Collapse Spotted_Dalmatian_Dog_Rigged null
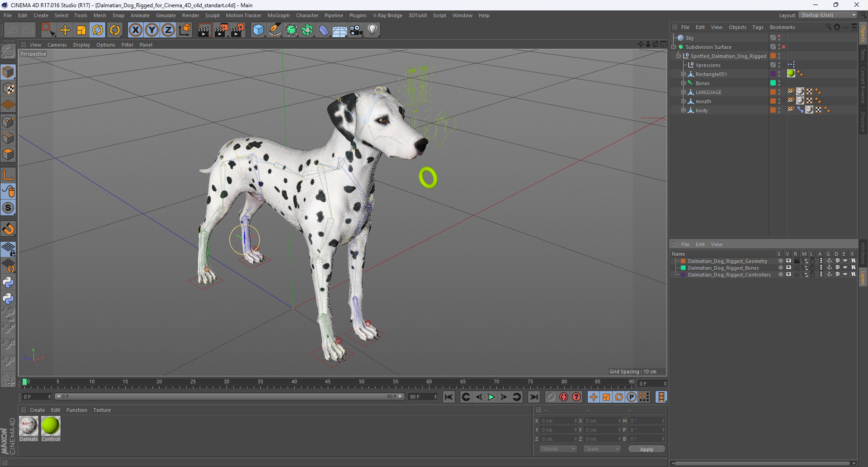 pos(679,56)
